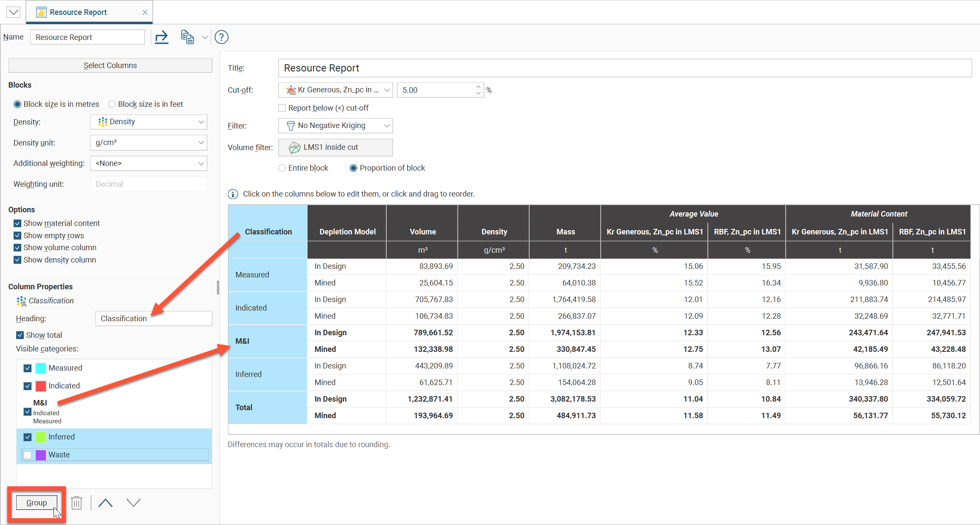Enable the Waste category checkbox

[x=28, y=455]
